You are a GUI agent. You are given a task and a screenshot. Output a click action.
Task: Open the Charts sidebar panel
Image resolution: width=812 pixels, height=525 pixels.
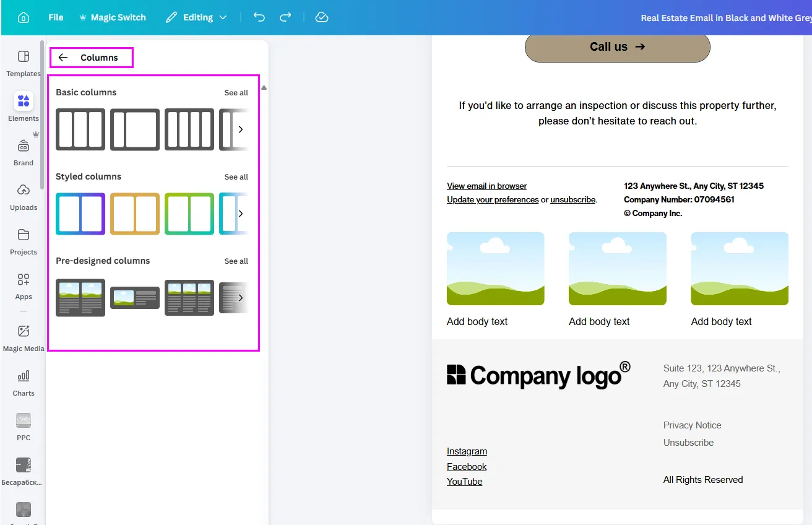point(24,382)
